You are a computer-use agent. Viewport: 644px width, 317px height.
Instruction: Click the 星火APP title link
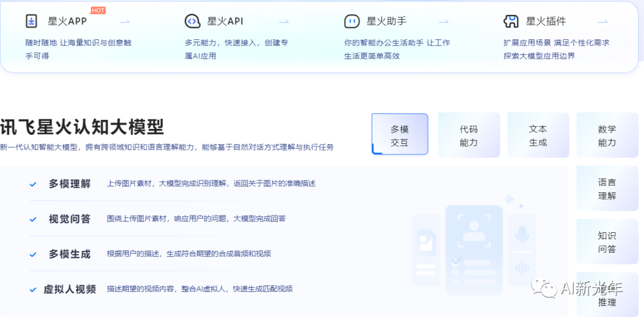click(67, 21)
